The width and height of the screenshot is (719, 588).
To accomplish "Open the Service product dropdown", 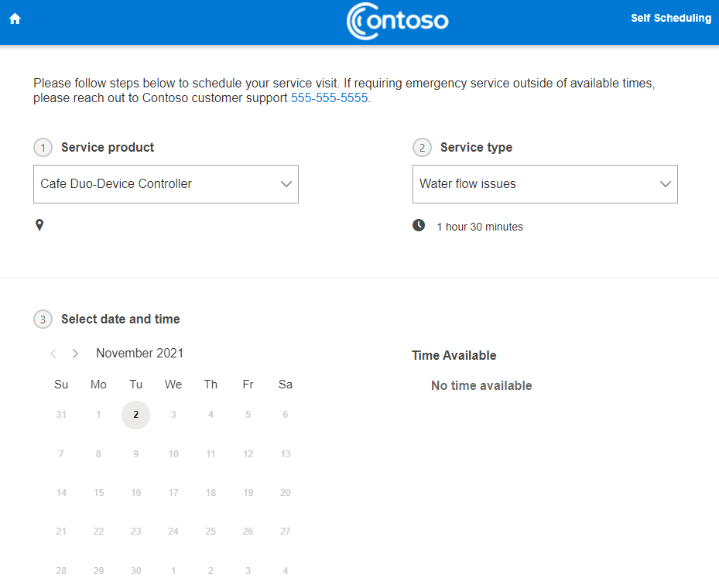I will pyautogui.click(x=166, y=184).
